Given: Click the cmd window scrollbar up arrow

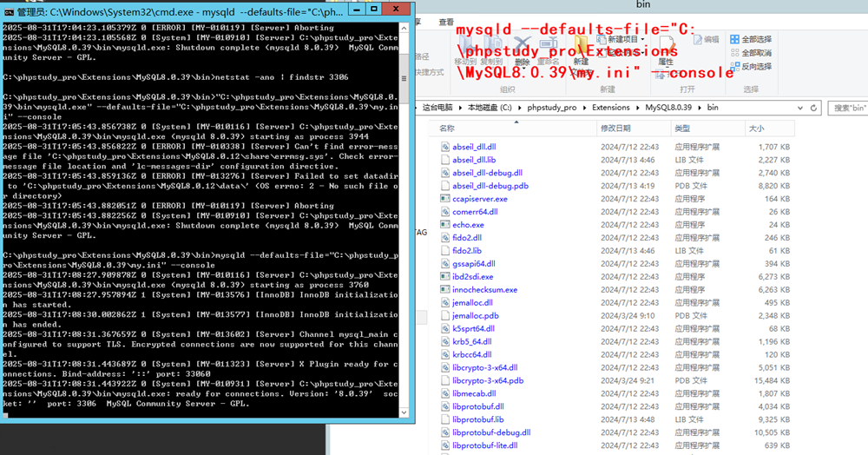Looking at the screenshot, I should pos(404,28).
